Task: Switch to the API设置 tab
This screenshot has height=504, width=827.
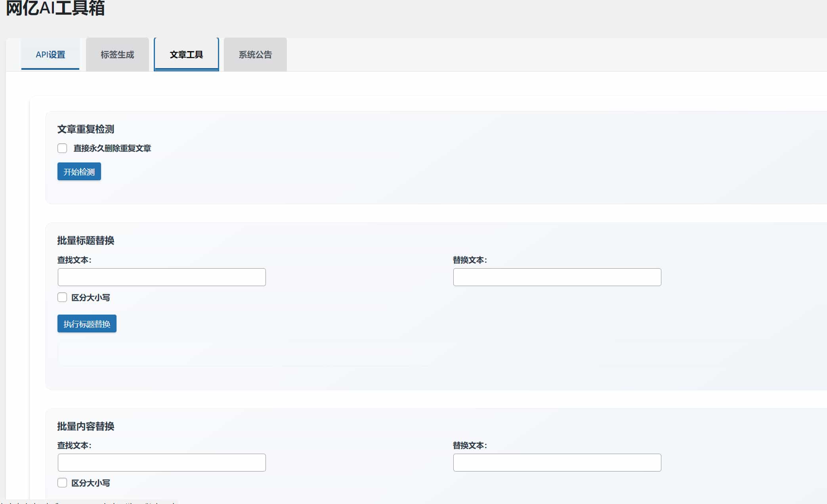Action: point(50,55)
